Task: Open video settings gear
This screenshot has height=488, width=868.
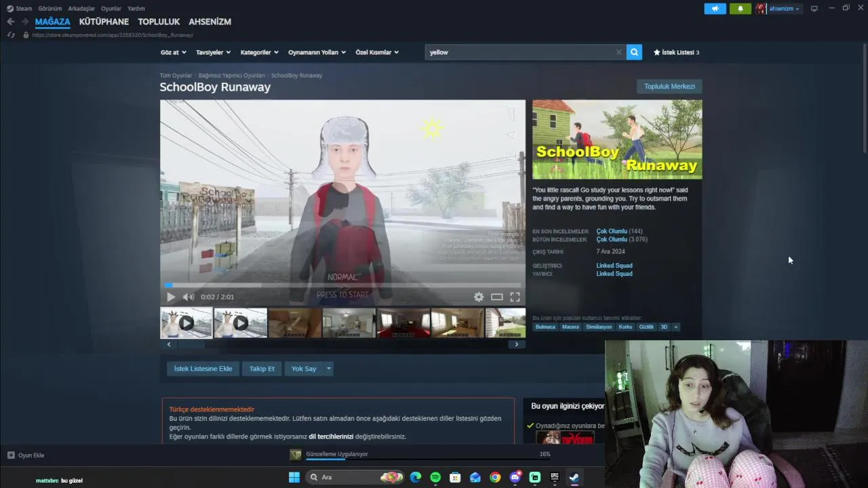Action: click(479, 297)
